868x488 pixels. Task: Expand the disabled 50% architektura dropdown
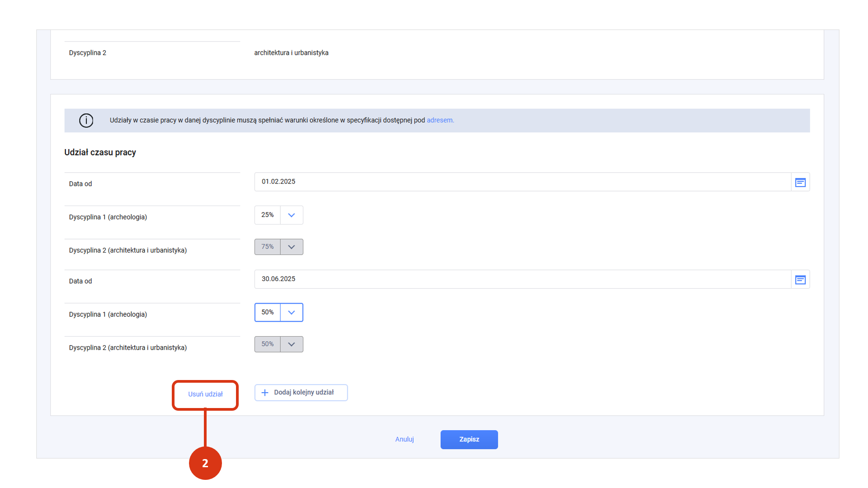pyautogui.click(x=292, y=344)
